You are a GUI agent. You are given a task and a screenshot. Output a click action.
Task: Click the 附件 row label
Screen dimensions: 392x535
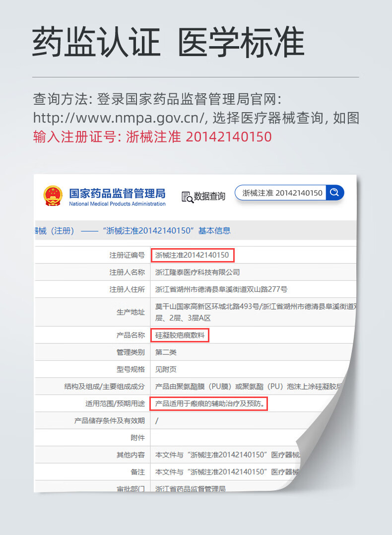tap(138, 438)
